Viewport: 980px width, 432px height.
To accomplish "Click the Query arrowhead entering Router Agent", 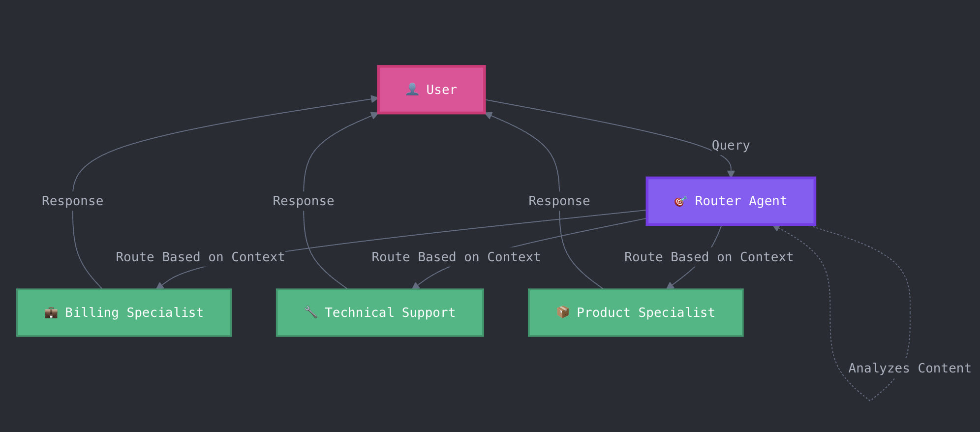I will (x=731, y=174).
